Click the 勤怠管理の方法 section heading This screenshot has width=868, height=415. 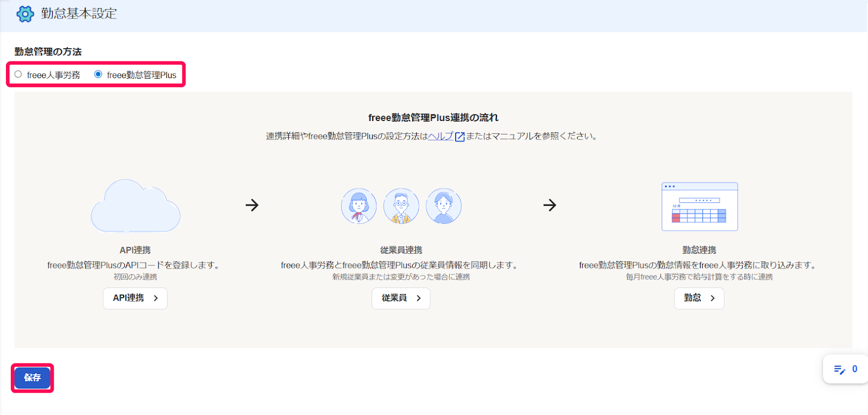pyautogui.click(x=48, y=52)
